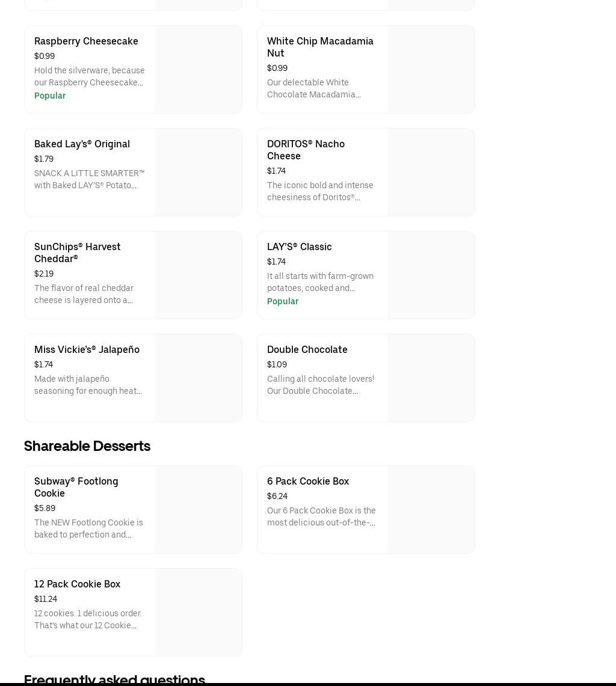Viewport: 616px width, 686px height.
Task: Select SunChips Harvest Cheddar item
Action: (x=77, y=253)
